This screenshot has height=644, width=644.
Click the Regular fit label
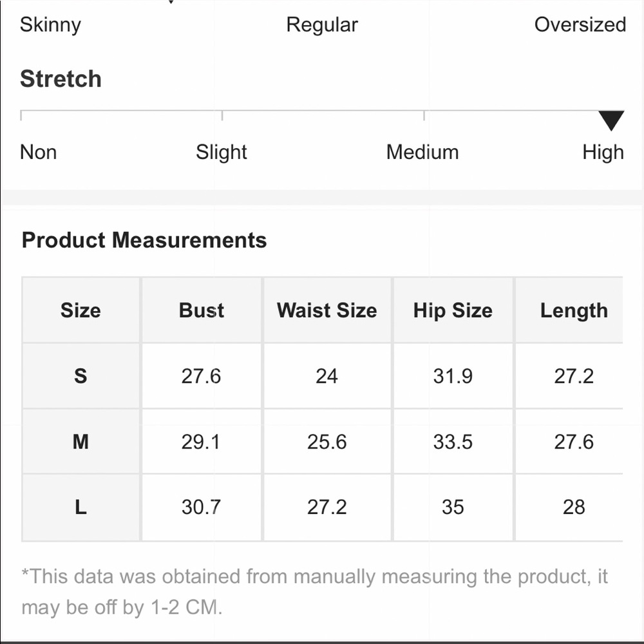322,24
